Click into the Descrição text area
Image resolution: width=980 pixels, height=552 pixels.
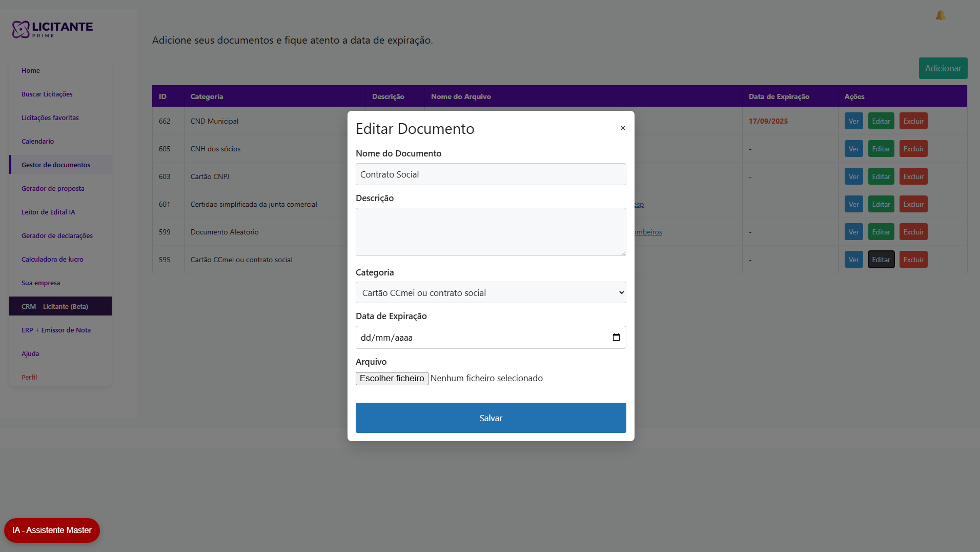pos(491,232)
